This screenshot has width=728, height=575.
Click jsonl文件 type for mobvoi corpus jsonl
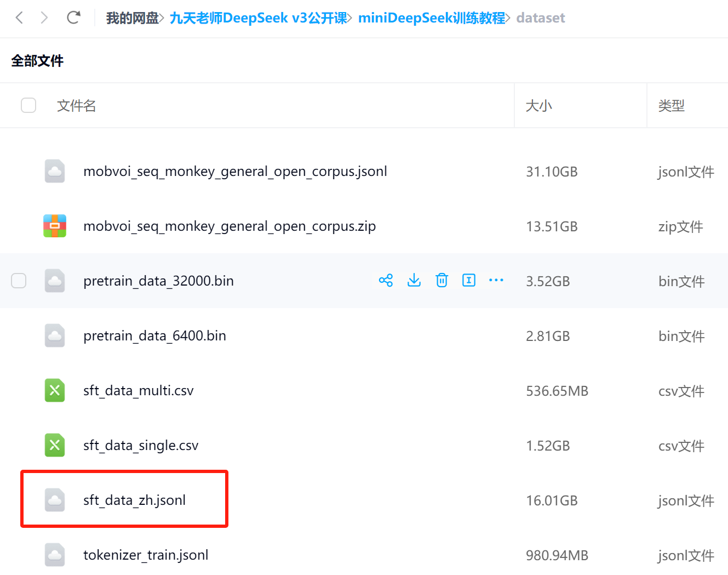(686, 172)
